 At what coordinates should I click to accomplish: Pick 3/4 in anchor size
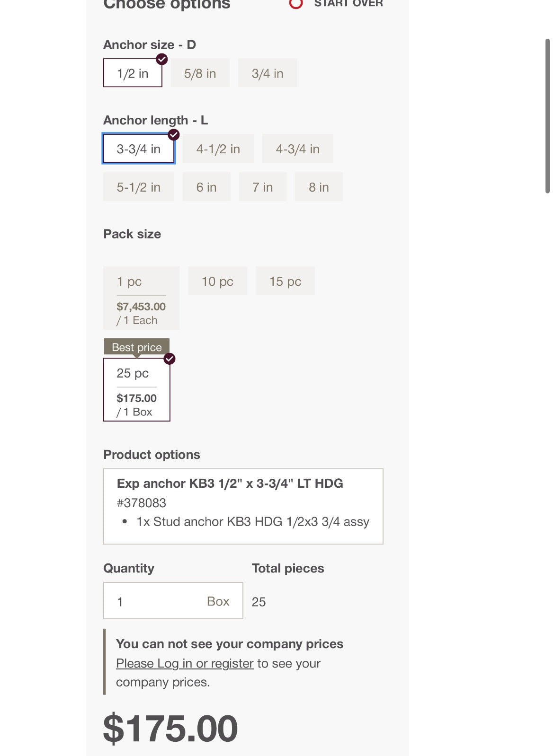[x=268, y=73]
